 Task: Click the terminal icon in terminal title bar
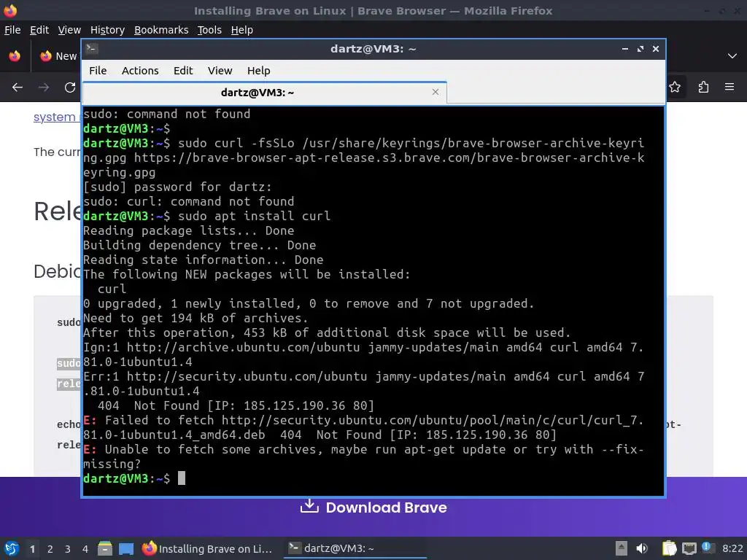click(x=92, y=49)
